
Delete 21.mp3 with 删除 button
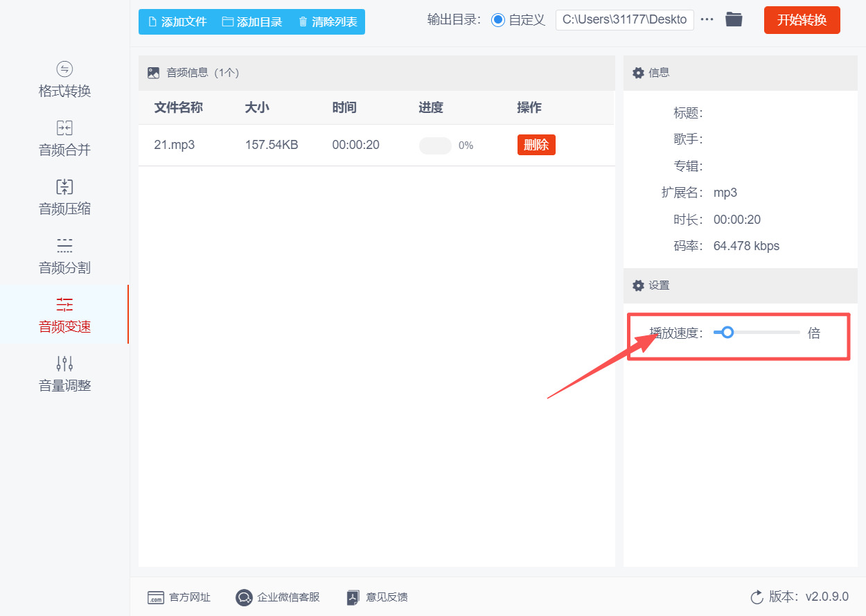536,145
